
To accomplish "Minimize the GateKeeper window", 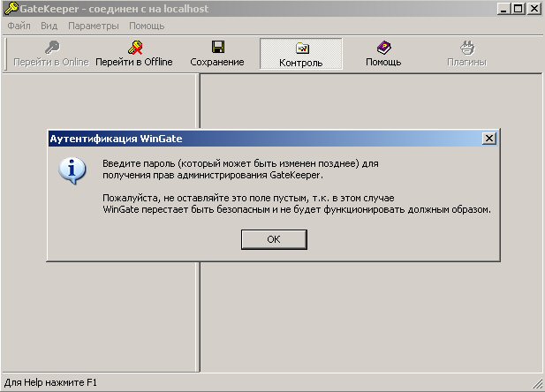I will tap(503, 8).
